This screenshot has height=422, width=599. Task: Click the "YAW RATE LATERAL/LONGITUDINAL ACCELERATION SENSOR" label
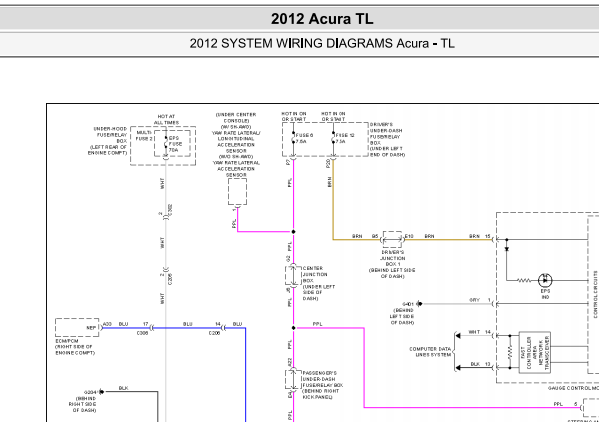[236, 142]
